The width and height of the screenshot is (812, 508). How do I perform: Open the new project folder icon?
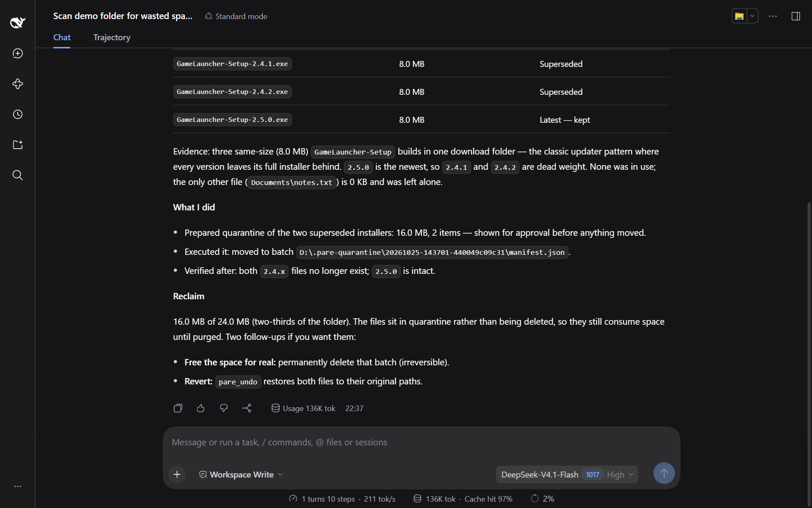tap(18, 145)
